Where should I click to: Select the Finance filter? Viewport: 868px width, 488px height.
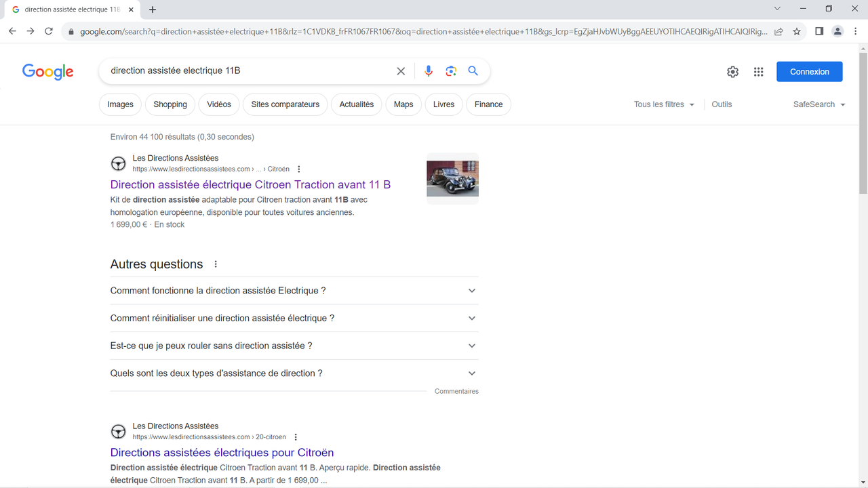coord(489,104)
